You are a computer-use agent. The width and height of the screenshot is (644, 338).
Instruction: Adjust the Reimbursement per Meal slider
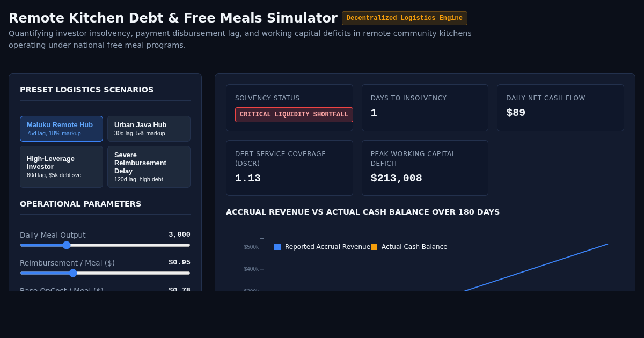[105, 273]
